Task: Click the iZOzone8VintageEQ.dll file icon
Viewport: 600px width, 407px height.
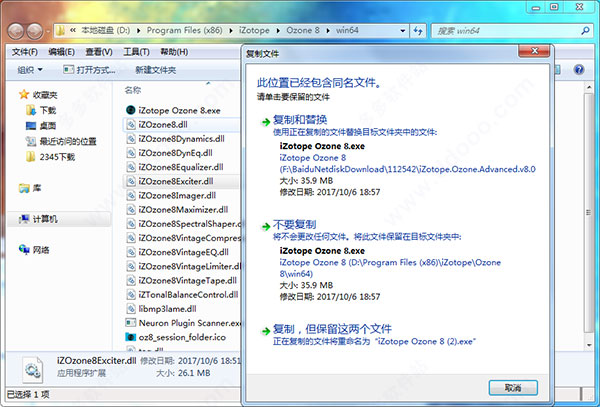Action: 131,252
